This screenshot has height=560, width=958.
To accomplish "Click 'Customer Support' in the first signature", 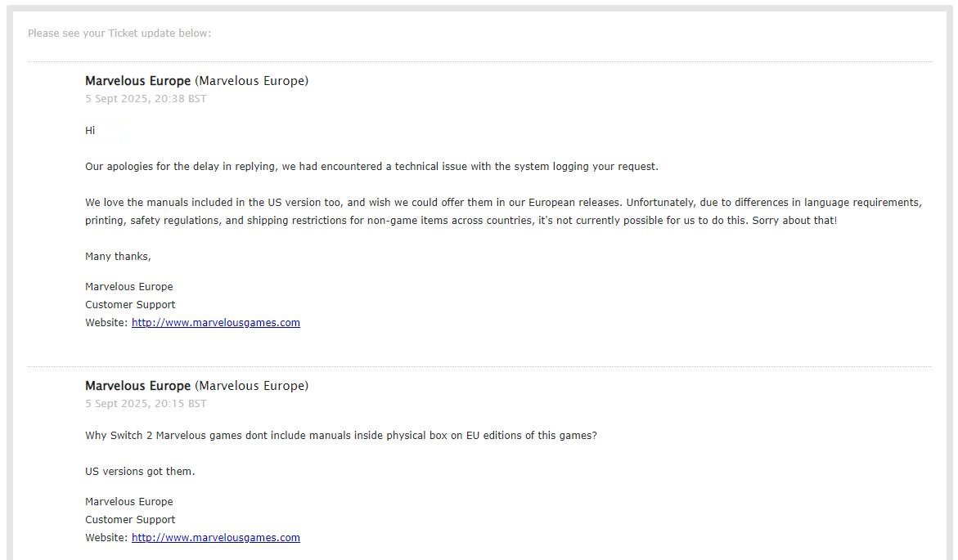I will 130,305.
